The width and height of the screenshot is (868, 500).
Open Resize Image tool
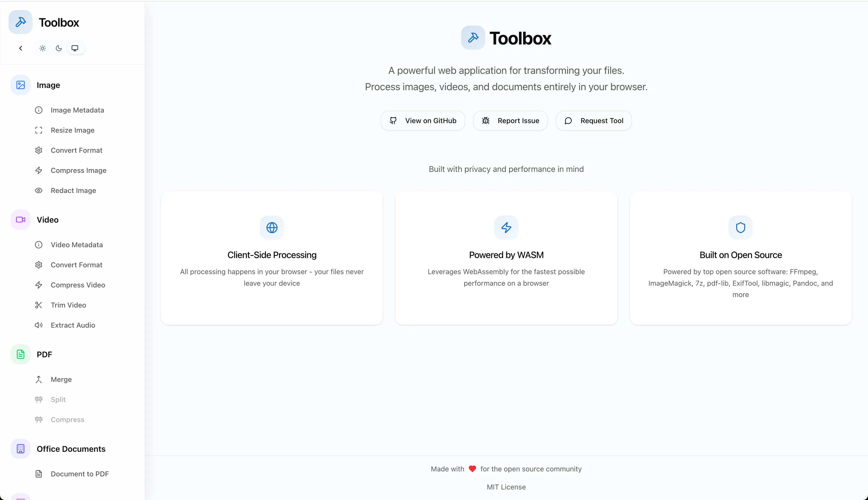pos(72,130)
